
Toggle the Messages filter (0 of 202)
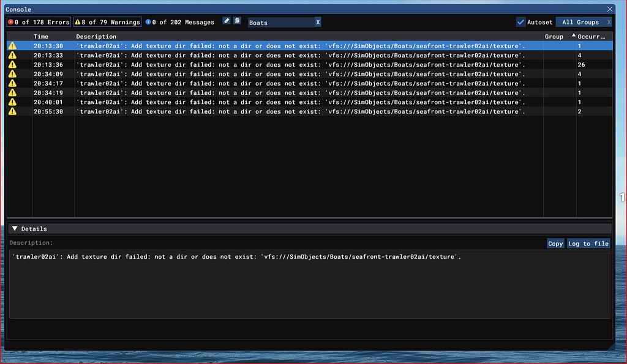[180, 23]
